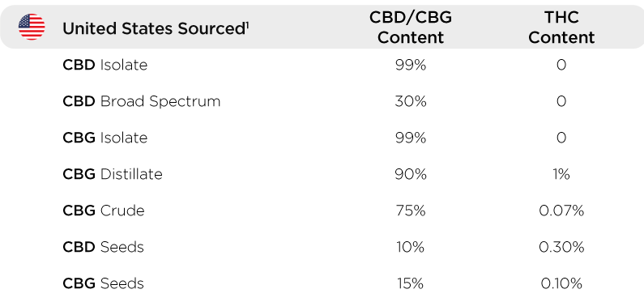Click the 1% THC value for Distillate
The image size is (644, 302).
point(561,174)
